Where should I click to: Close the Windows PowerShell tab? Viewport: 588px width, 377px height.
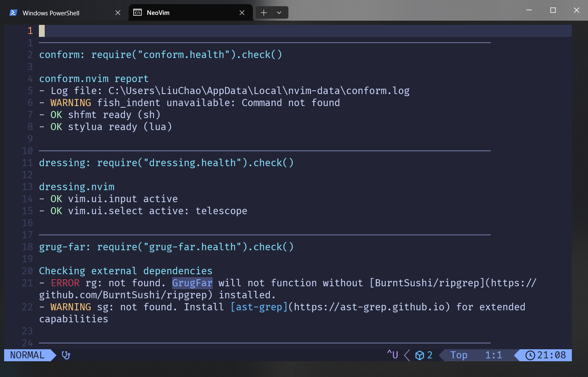[118, 13]
